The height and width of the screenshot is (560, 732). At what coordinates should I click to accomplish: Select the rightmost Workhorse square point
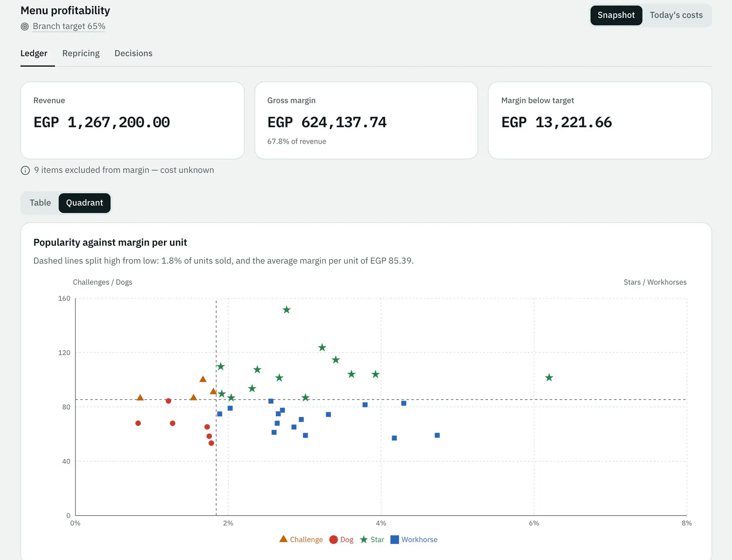pyautogui.click(x=437, y=435)
